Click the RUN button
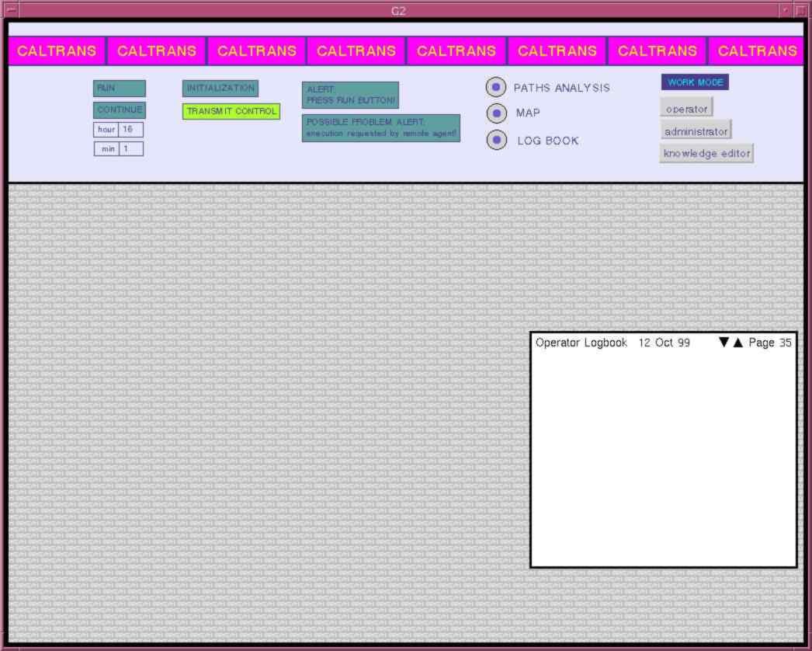 click(x=120, y=88)
